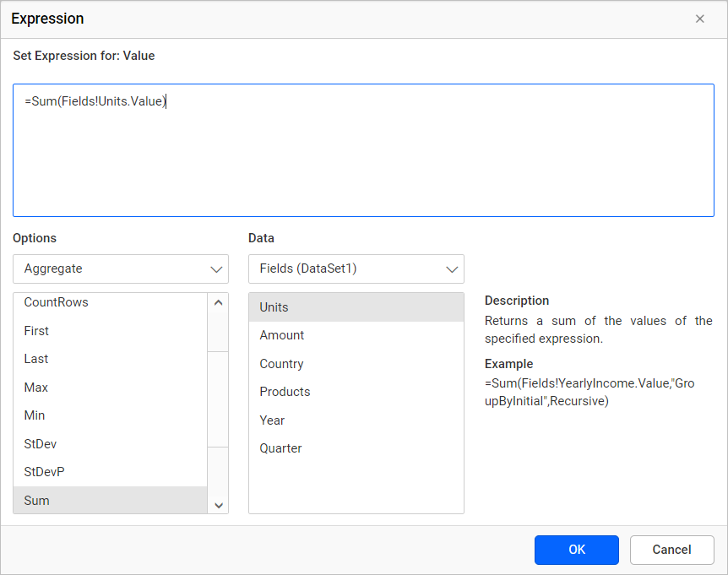Select the Last aggregate function

pyautogui.click(x=110, y=359)
